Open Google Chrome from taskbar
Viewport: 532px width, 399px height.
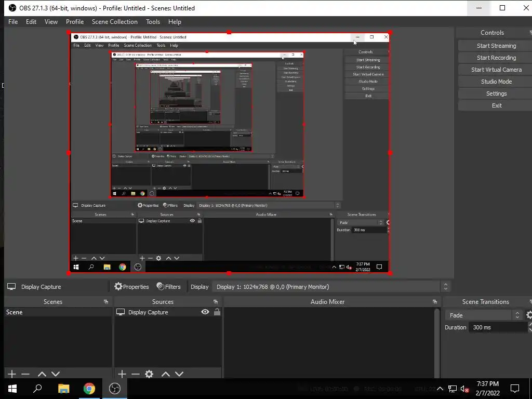pos(89,389)
